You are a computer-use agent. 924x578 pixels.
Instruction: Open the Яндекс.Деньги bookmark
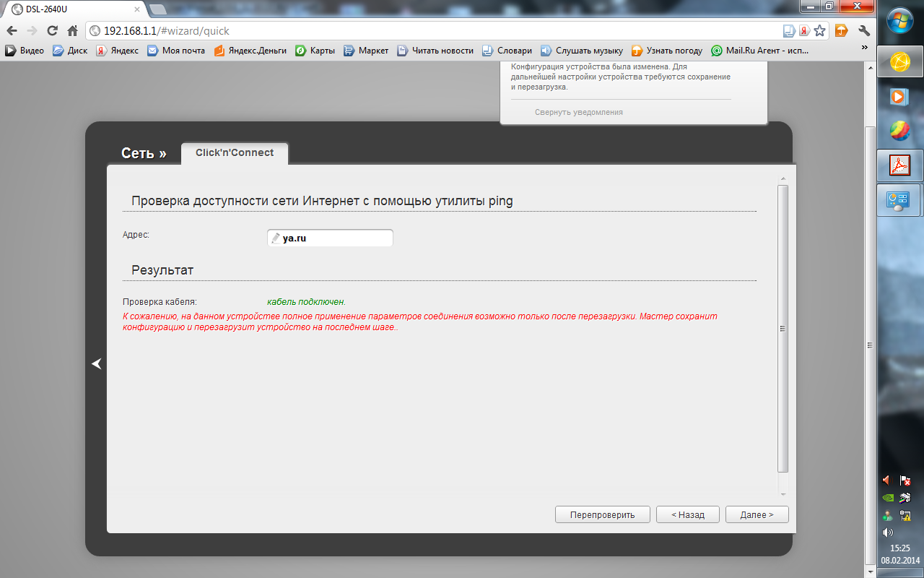coord(250,51)
